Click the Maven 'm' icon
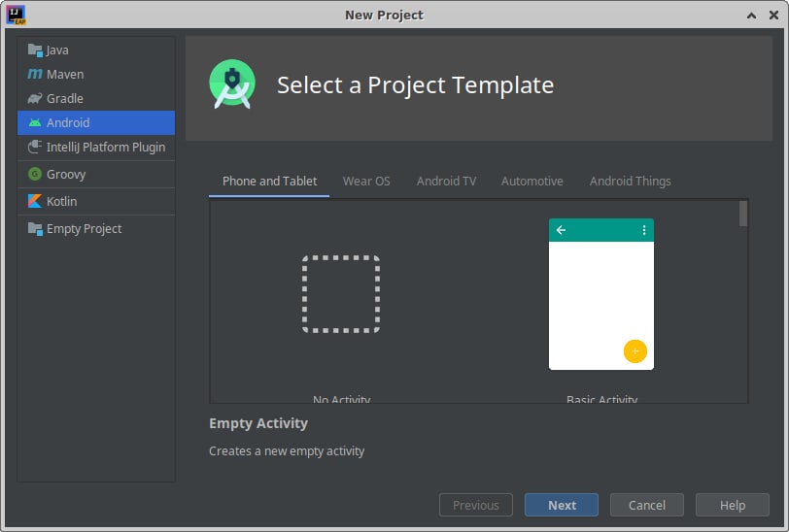789x532 pixels. [x=35, y=75]
